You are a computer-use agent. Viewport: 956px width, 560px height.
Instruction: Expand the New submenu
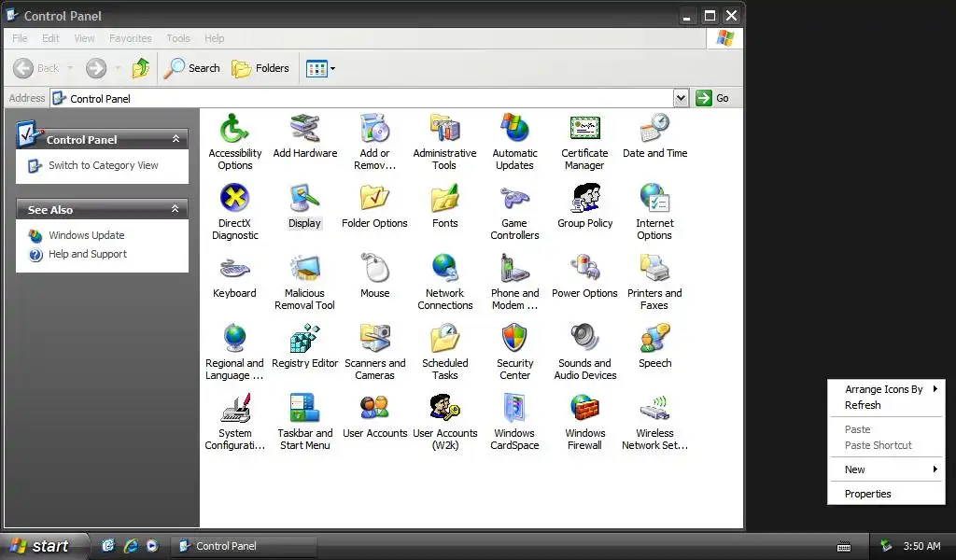[887, 469]
